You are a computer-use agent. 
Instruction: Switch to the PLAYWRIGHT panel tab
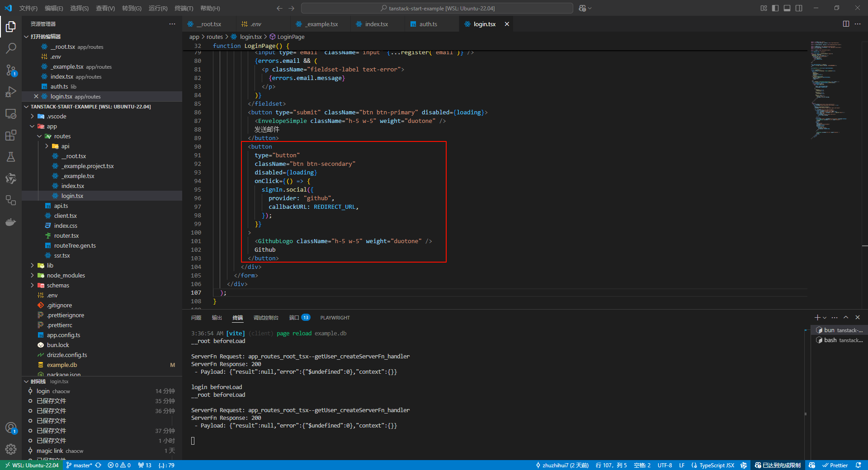coord(335,318)
